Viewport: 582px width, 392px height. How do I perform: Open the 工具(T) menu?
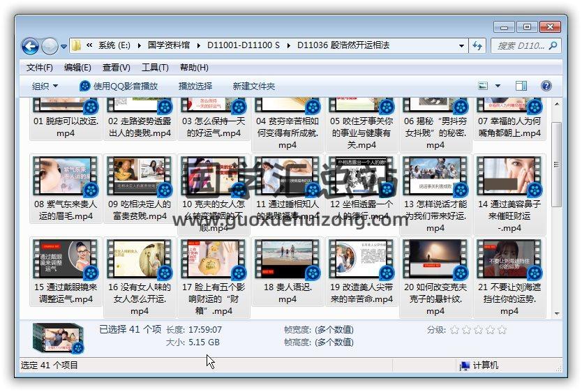tap(155, 68)
